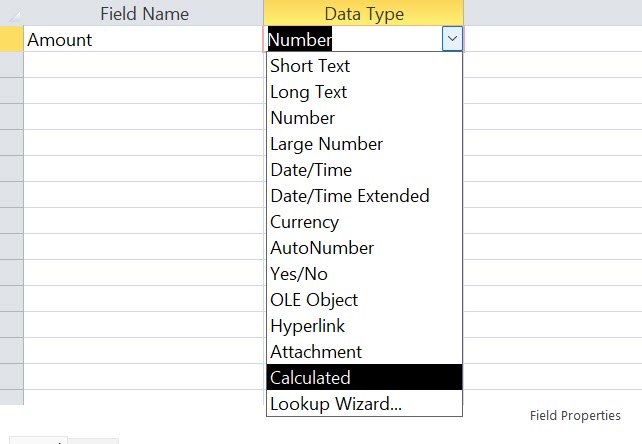
Task: Click the Field Name column header
Action: pos(143,13)
